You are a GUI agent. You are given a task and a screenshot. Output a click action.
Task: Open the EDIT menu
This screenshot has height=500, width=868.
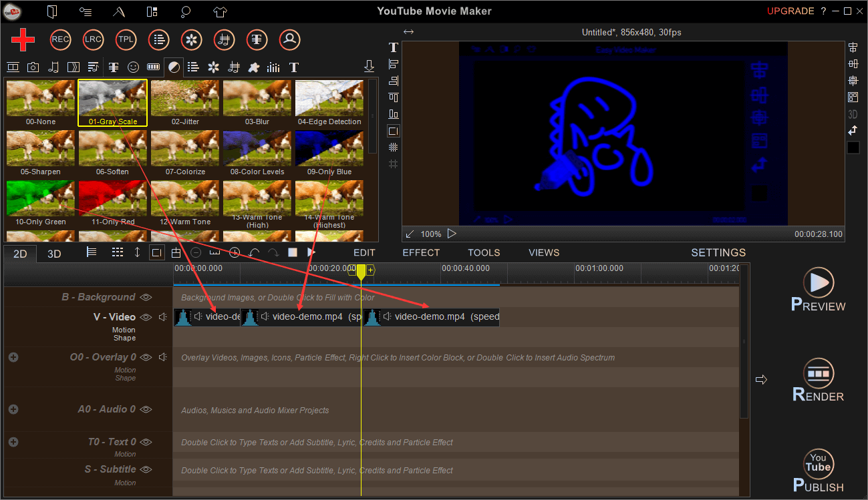364,252
